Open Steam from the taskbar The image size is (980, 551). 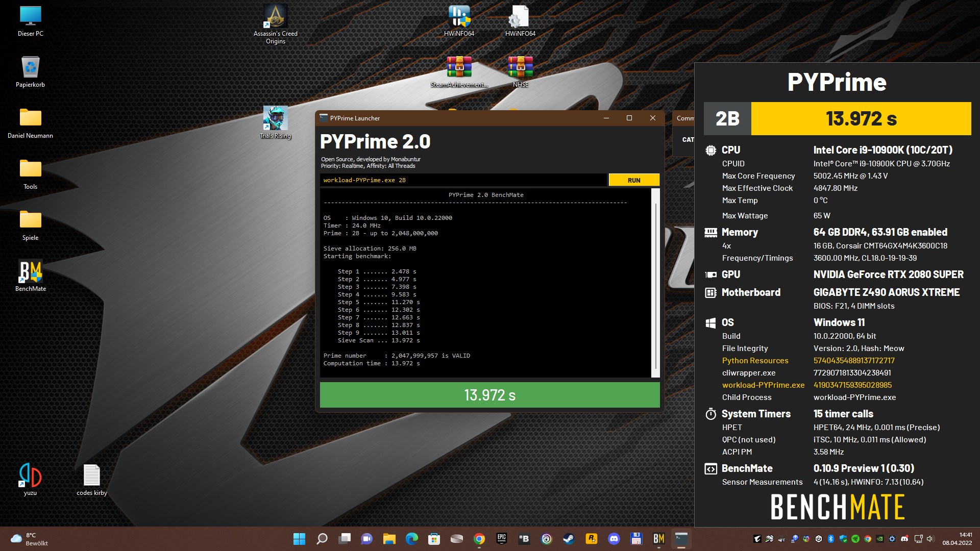(x=569, y=539)
